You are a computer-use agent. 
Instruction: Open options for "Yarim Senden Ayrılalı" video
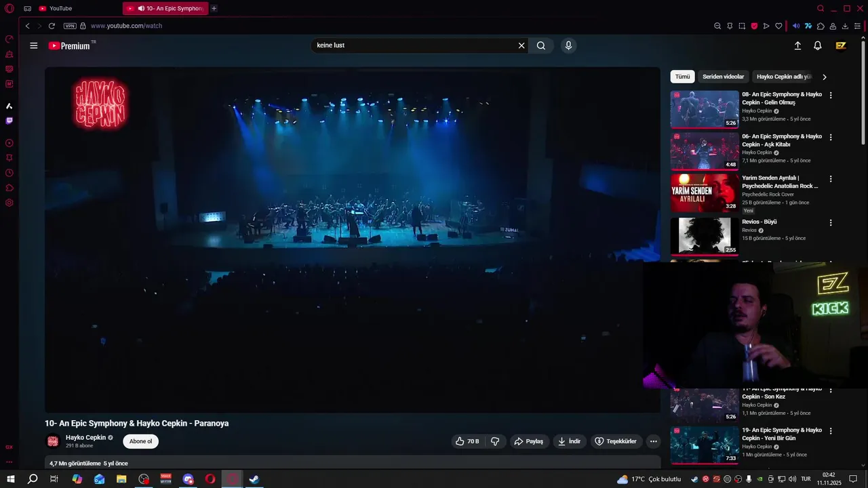(x=831, y=179)
